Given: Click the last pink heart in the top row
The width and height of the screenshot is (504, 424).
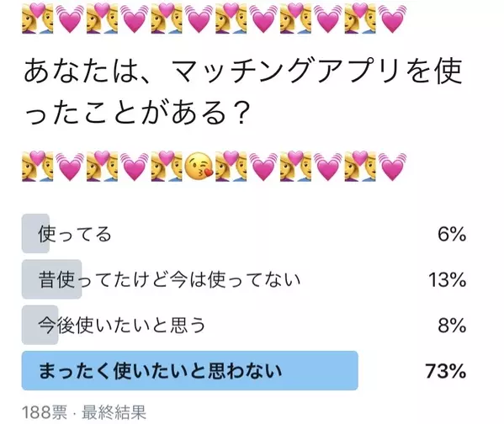Looking at the screenshot, I should tap(392, 19).
